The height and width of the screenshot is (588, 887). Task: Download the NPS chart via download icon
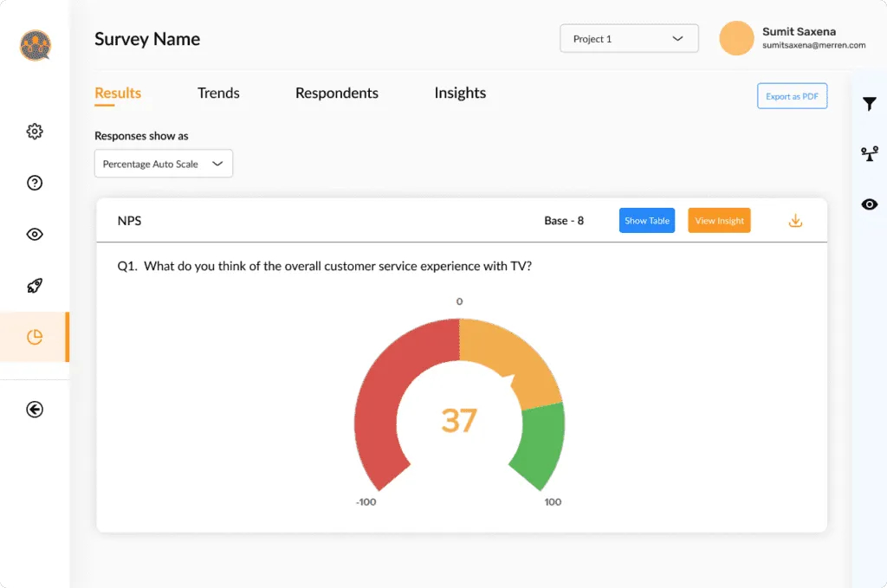(795, 221)
